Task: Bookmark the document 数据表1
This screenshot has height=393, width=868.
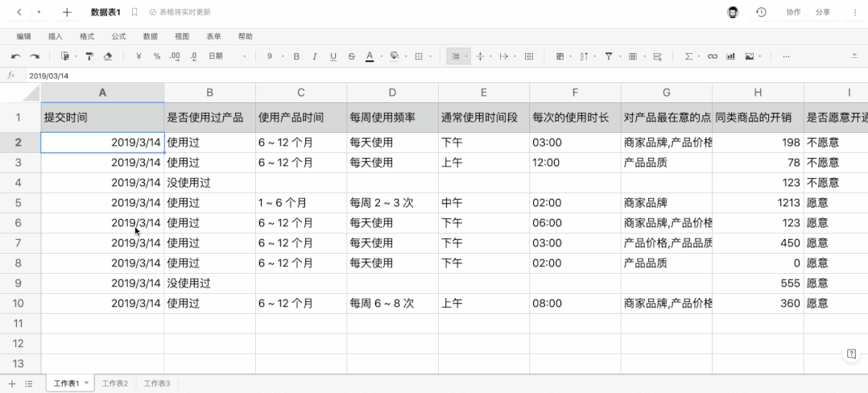Action: (x=134, y=12)
